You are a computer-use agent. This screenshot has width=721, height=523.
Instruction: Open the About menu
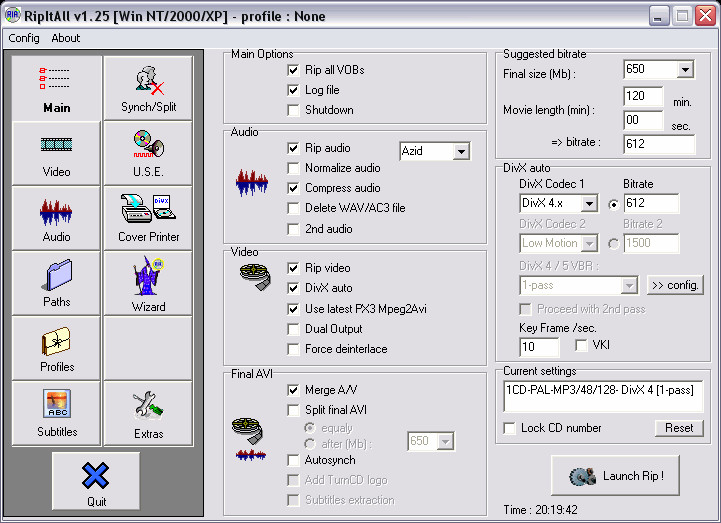(65, 38)
